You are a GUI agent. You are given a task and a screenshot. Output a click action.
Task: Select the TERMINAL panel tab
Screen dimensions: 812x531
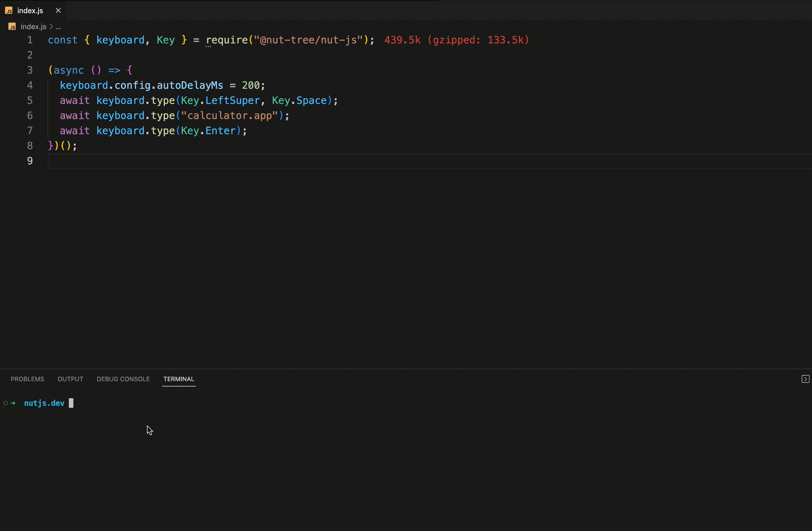click(x=179, y=379)
